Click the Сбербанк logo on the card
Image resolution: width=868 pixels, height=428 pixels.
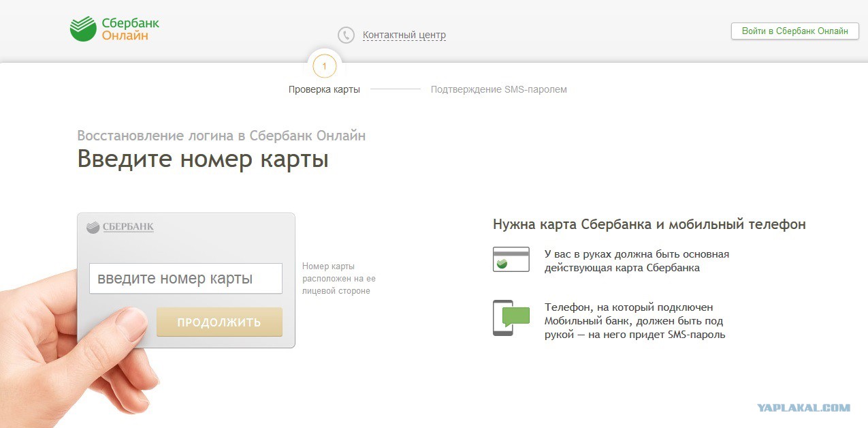(x=120, y=227)
